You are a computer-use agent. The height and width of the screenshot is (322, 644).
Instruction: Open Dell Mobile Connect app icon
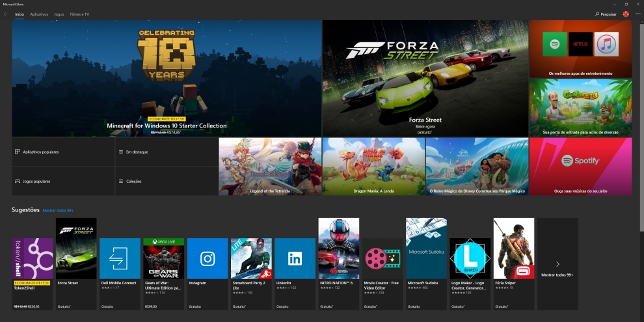[120, 259]
